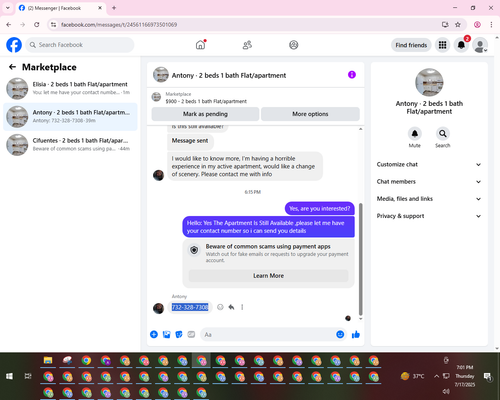
Task: Open the Facebook apps menu grid icon
Action: pos(442,45)
